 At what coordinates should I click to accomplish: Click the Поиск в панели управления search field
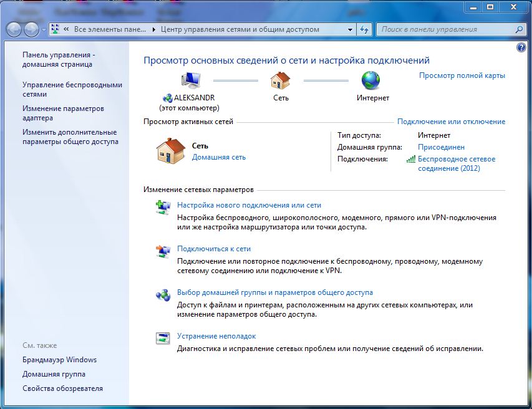click(446, 29)
